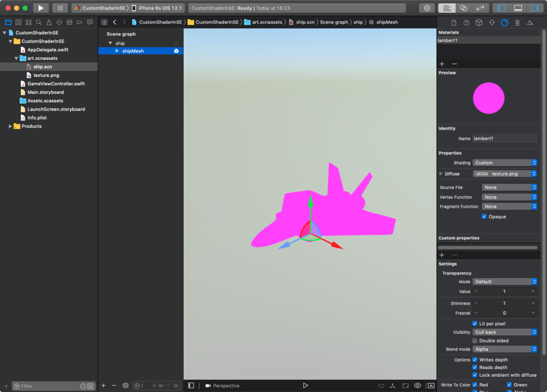Show the Scene inspector
This screenshot has height=392, width=547.
pyautogui.click(x=530, y=22)
